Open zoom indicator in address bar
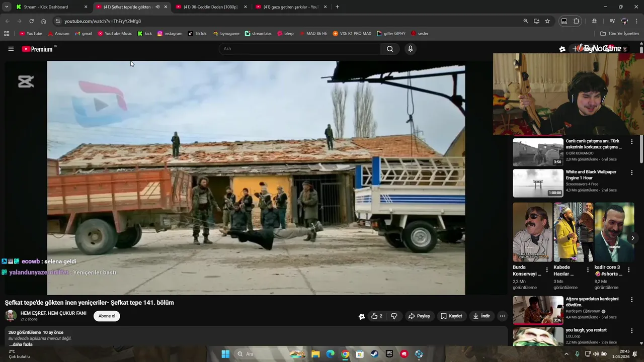Viewport: 644px width, 362px height. pos(526,21)
